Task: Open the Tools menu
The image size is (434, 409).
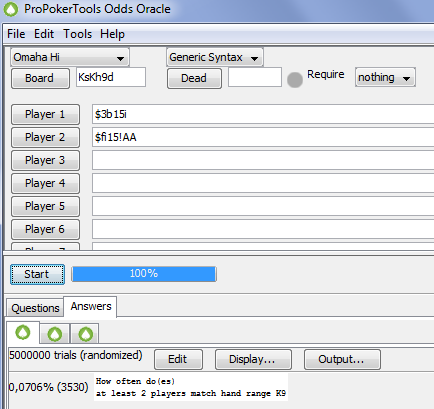Action: coord(77,34)
